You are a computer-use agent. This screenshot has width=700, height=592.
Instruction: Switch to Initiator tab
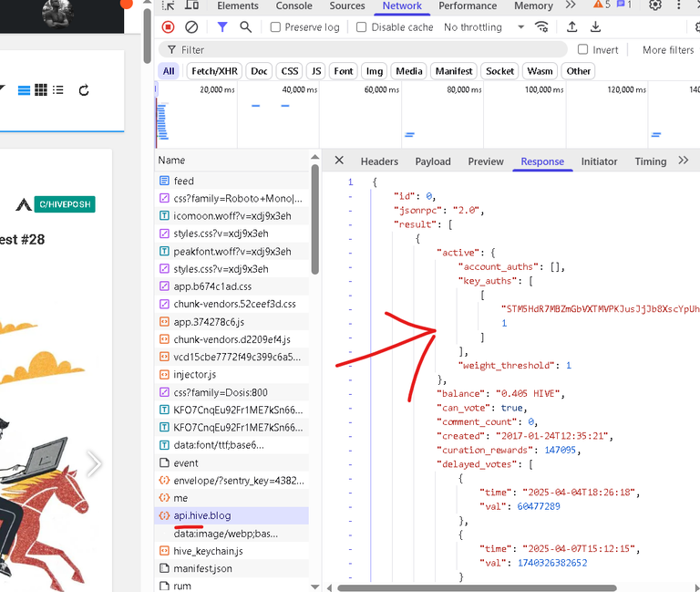point(599,161)
